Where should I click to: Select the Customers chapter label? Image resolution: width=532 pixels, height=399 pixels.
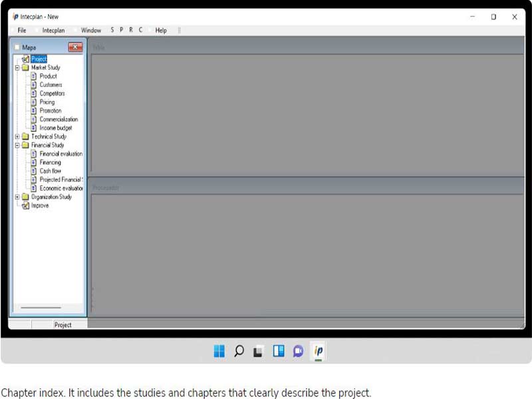tap(51, 85)
